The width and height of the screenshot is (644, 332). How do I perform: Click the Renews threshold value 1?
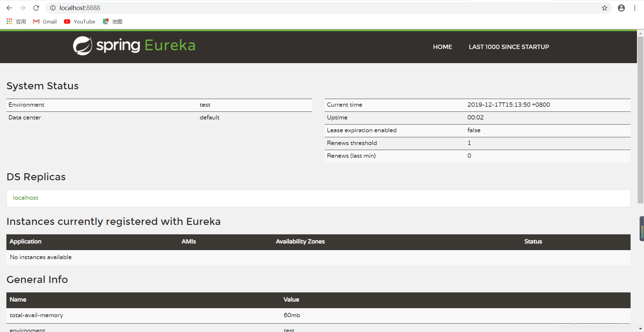click(469, 143)
